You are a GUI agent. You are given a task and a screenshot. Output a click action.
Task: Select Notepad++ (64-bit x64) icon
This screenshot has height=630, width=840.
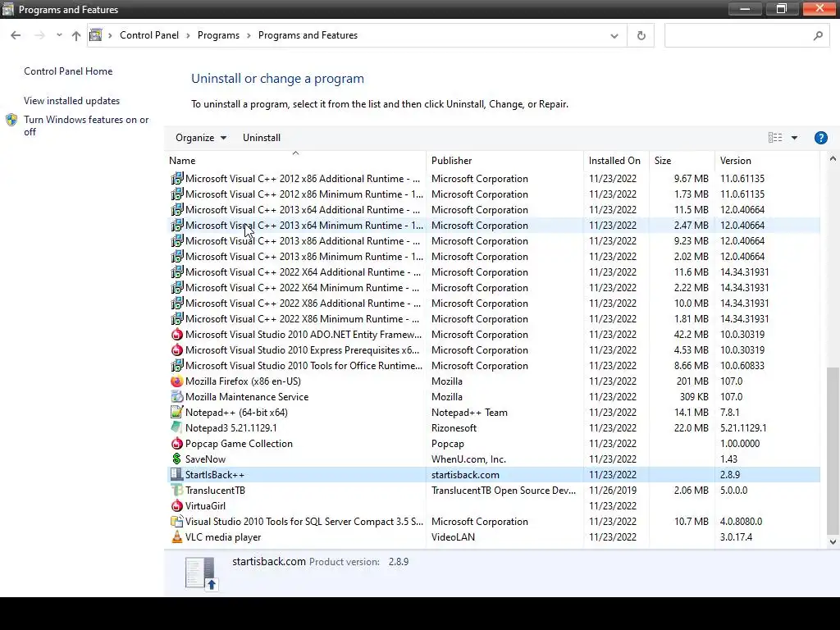pyautogui.click(x=177, y=413)
